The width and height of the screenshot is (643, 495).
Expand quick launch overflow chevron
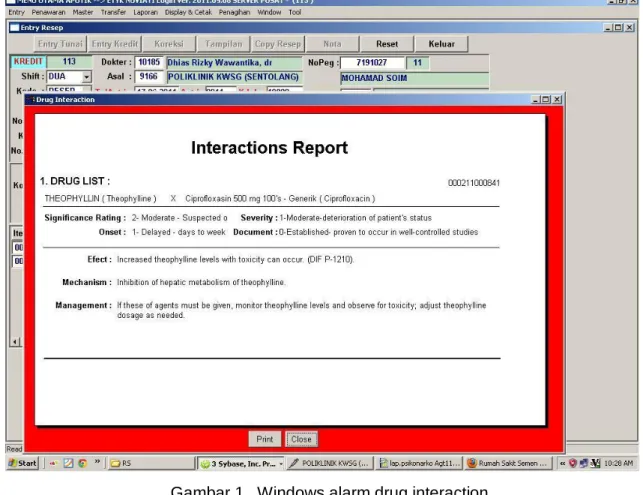point(97,462)
